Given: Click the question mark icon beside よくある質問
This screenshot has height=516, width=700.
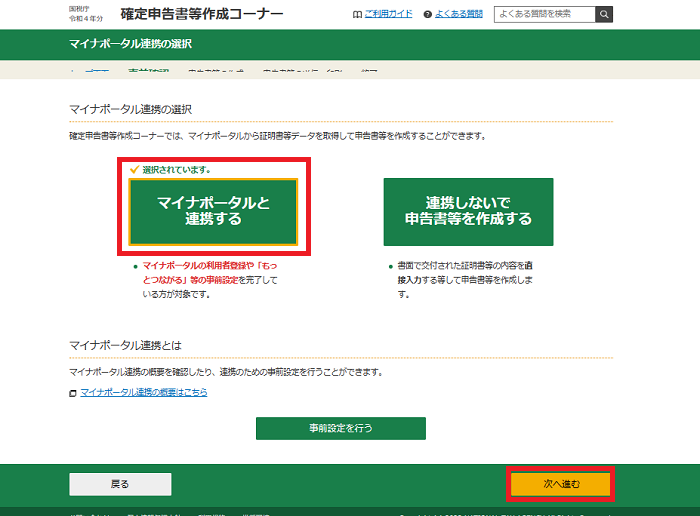Looking at the screenshot, I should click(x=428, y=15).
